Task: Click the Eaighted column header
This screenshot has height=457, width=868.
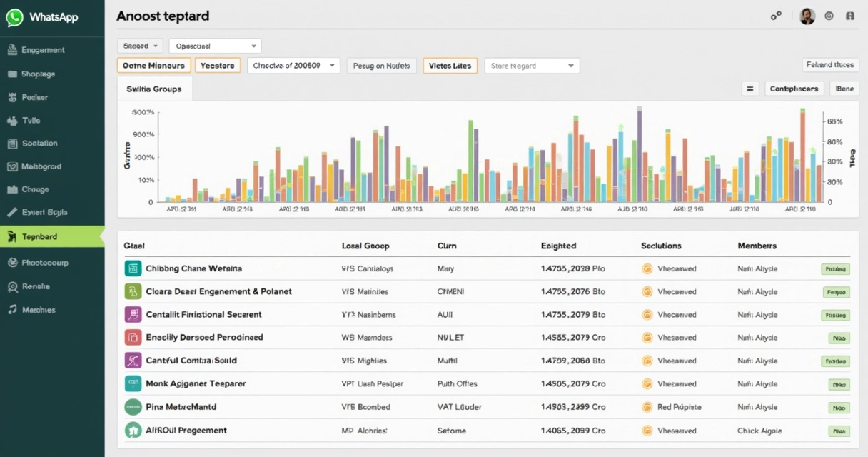Action: 558,246
